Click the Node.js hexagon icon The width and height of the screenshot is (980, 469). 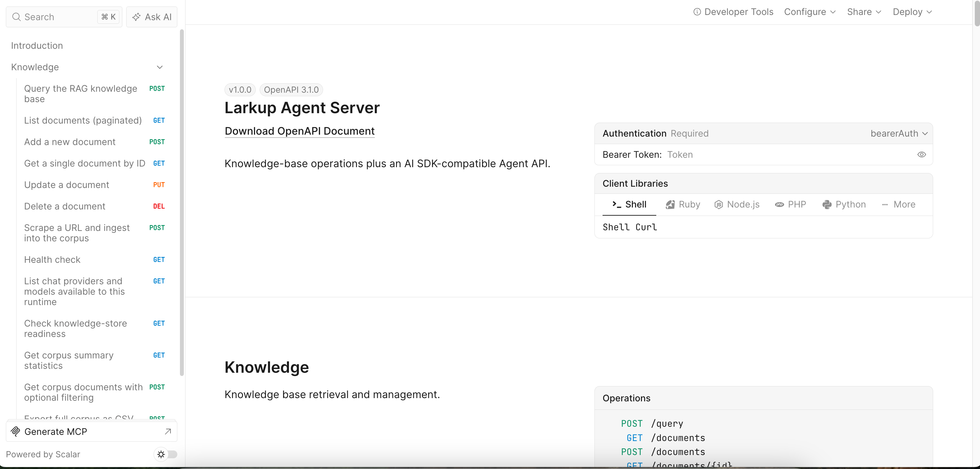(718, 204)
